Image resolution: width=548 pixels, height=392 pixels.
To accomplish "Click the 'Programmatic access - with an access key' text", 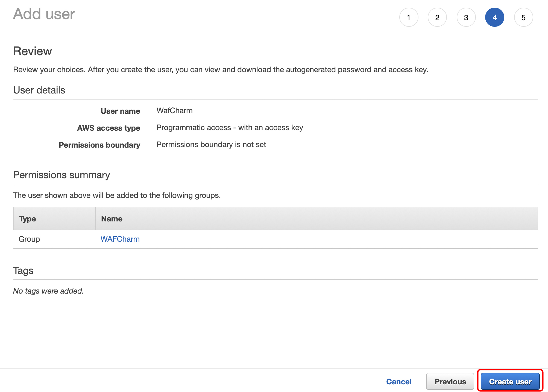I will [x=230, y=128].
